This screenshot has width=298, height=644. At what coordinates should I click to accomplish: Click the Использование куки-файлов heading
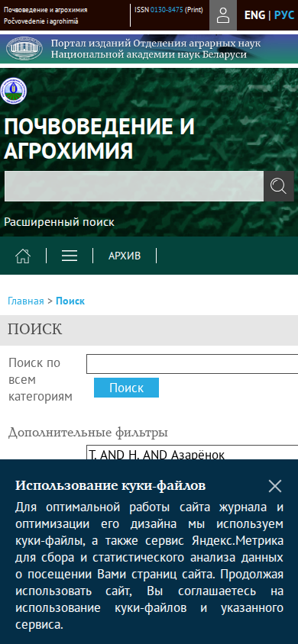[x=111, y=486]
